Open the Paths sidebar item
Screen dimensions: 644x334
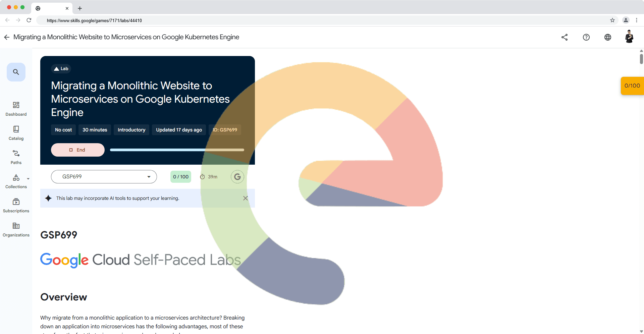click(x=16, y=157)
